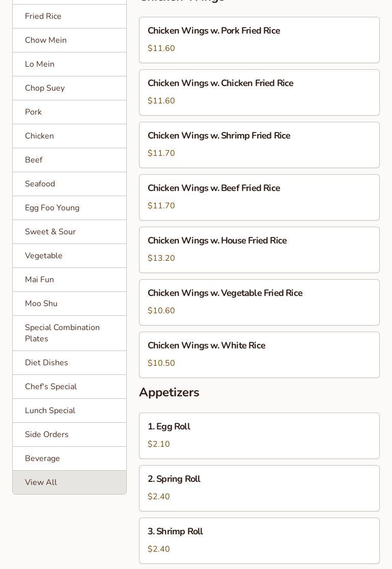Open the Egg Roll appetizer
The image size is (392, 569).
(x=259, y=436)
